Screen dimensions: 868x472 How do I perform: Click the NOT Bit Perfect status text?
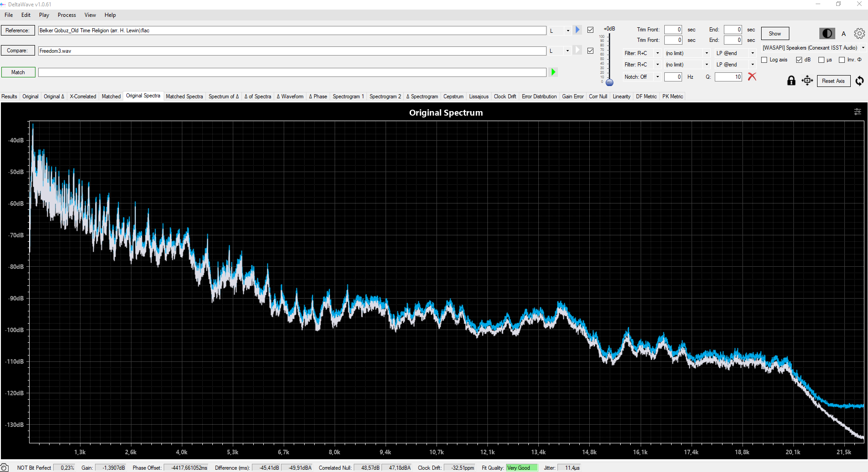pyautogui.click(x=34, y=467)
